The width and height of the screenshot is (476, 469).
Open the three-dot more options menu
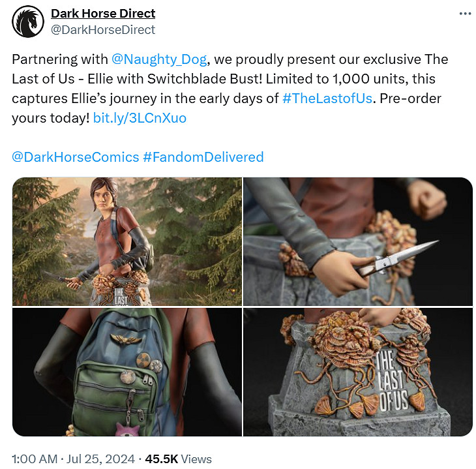tap(465, 14)
